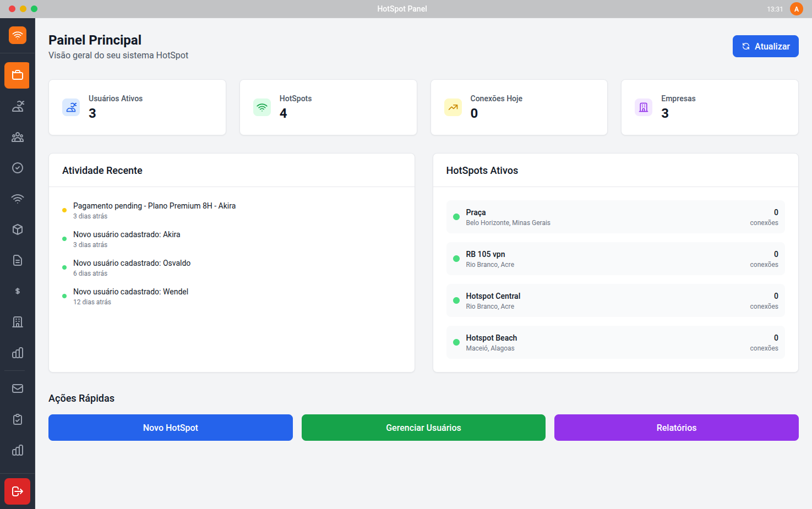Select the building companies icon in sidebar
The width and height of the screenshot is (812, 509).
(x=17, y=322)
